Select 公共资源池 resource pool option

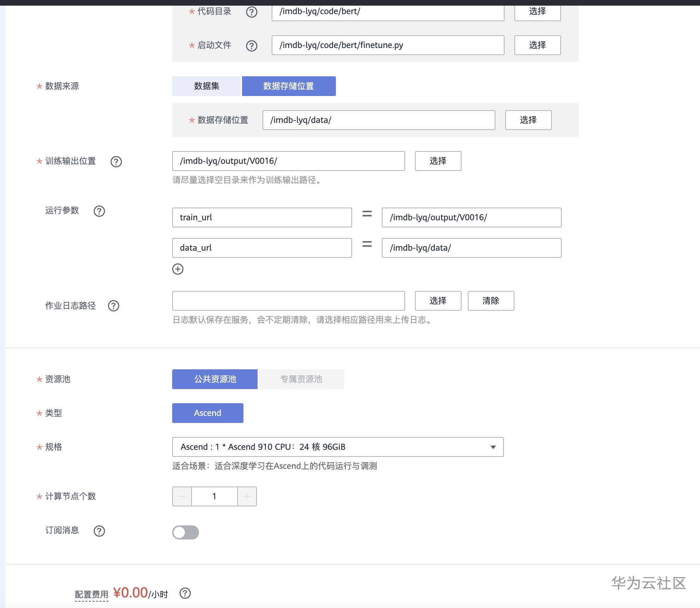click(x=215, y=379)
